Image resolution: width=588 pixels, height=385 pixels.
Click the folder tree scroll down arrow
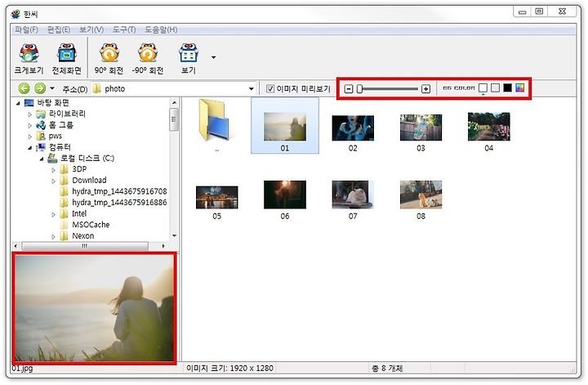click(174, 235)
